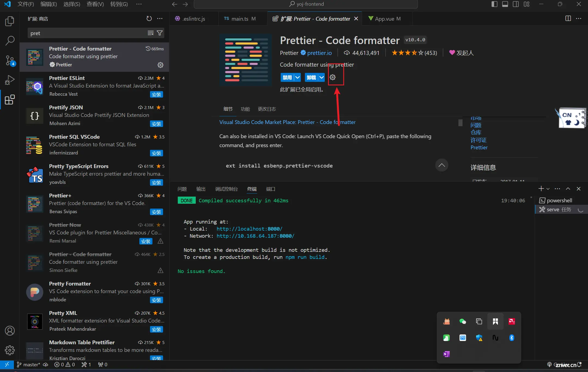Open the Accounts icon in activity bar
The height and width of the screenshot is (372, 588).
pos(10,331)
